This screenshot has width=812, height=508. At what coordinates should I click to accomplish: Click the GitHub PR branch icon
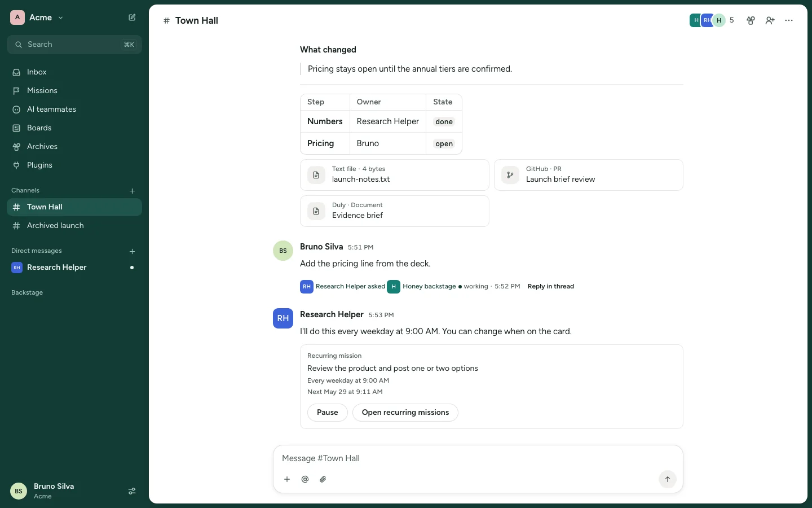tap(510, 175)
